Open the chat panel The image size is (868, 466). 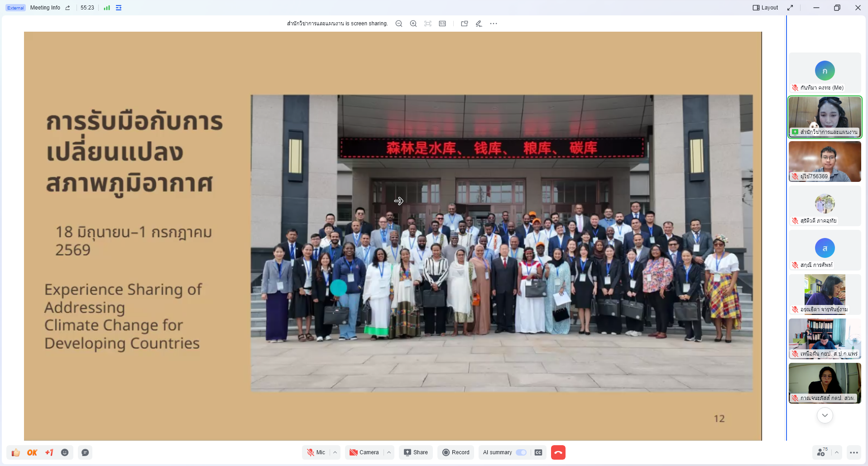pos(85,452)
